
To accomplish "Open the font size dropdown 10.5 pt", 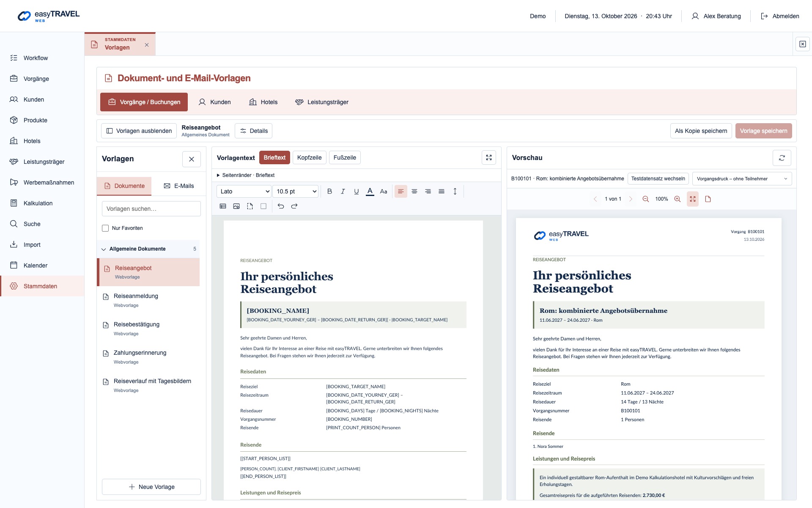I will [295, 191].
